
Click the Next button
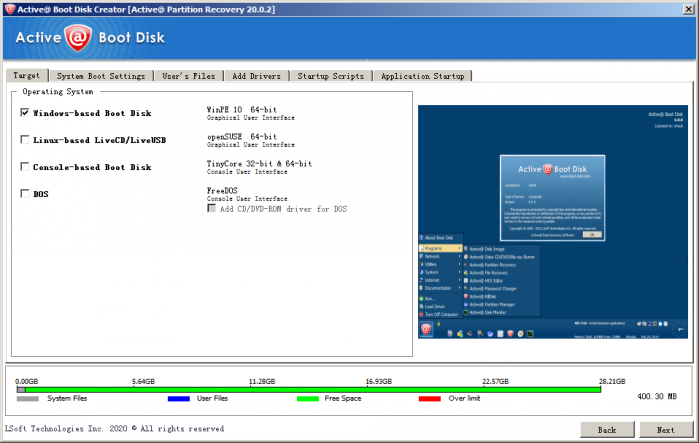click(x=666, y=430)
